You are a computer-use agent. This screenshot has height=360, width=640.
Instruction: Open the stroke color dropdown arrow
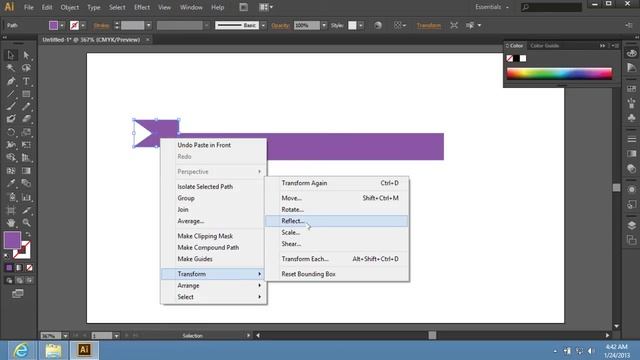coord(83,25)
